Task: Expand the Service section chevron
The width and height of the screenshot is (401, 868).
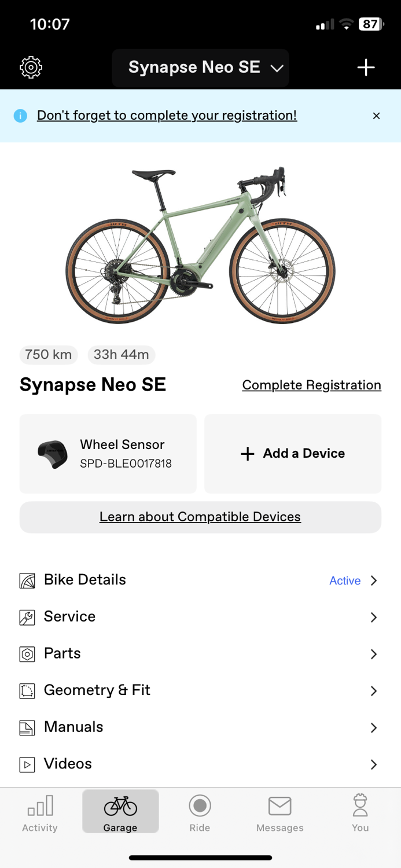Action: pos(373,617)
